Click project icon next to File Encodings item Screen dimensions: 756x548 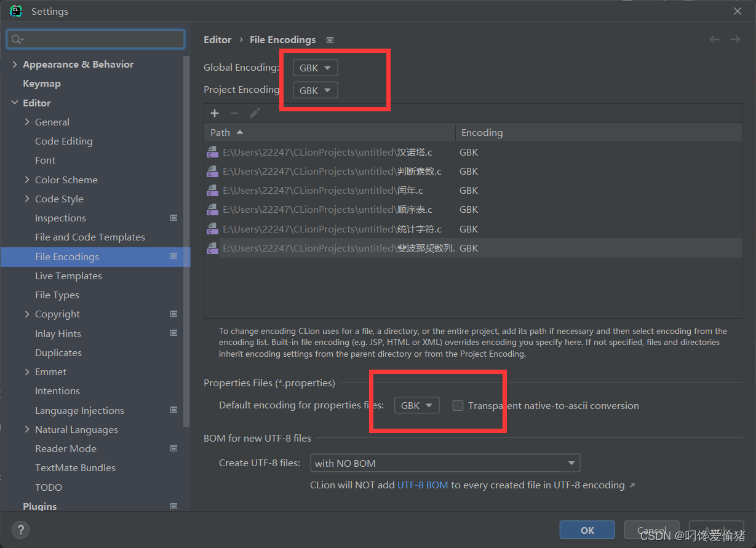point(173,256)
